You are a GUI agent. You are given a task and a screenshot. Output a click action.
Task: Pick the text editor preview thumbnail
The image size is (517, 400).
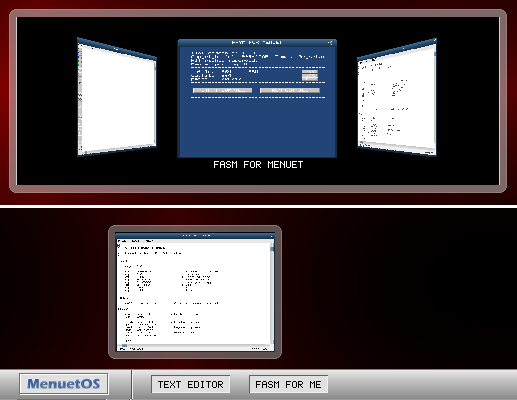(x=195, y=292)
